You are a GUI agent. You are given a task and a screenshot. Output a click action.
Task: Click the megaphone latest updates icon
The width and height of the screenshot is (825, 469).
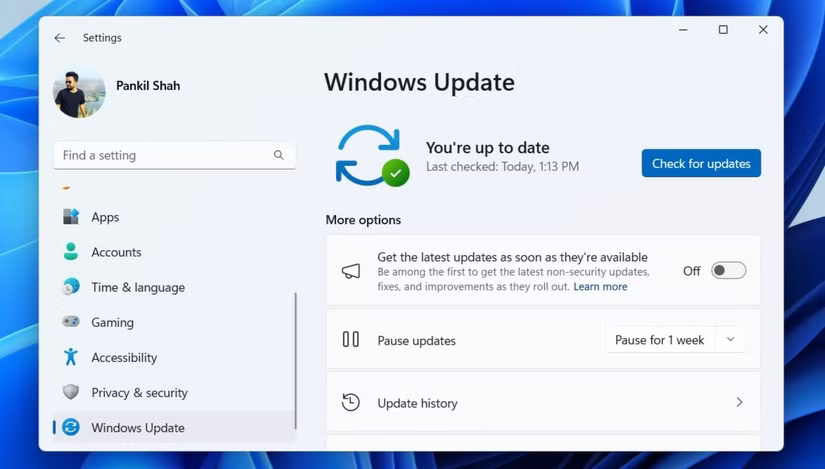click(351, 271)
